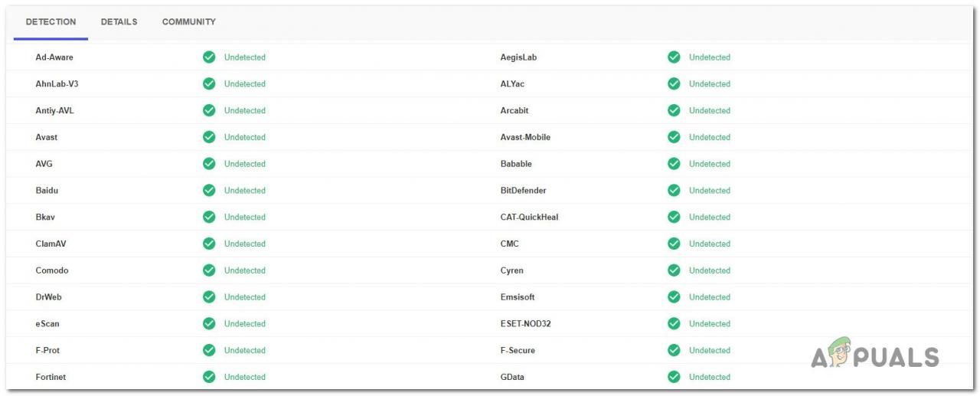Click the DrWeb engine name
The image size is (980, 396).
click(48, 297)
